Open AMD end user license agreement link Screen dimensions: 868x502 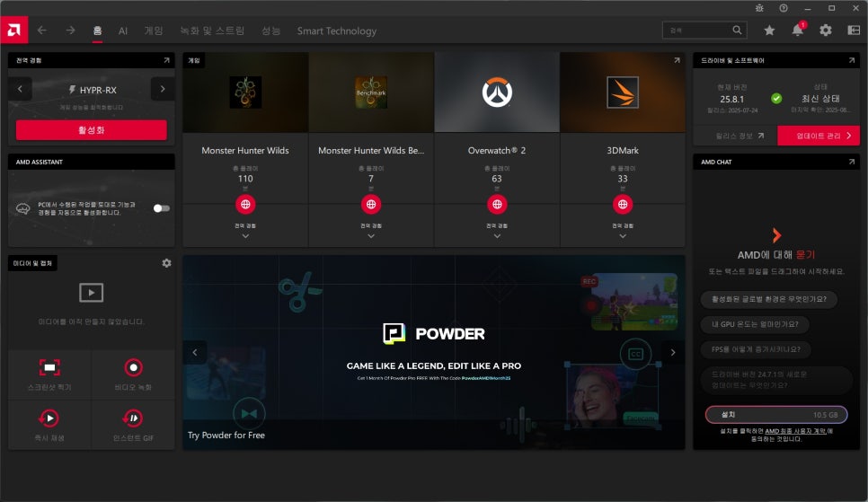click(795, 431)
